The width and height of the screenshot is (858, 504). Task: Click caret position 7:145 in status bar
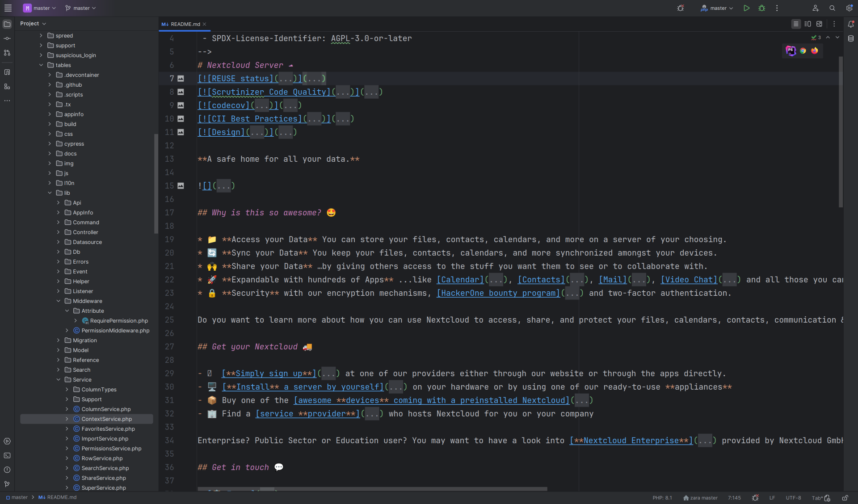pyautogui.click(x=734, y=498)
